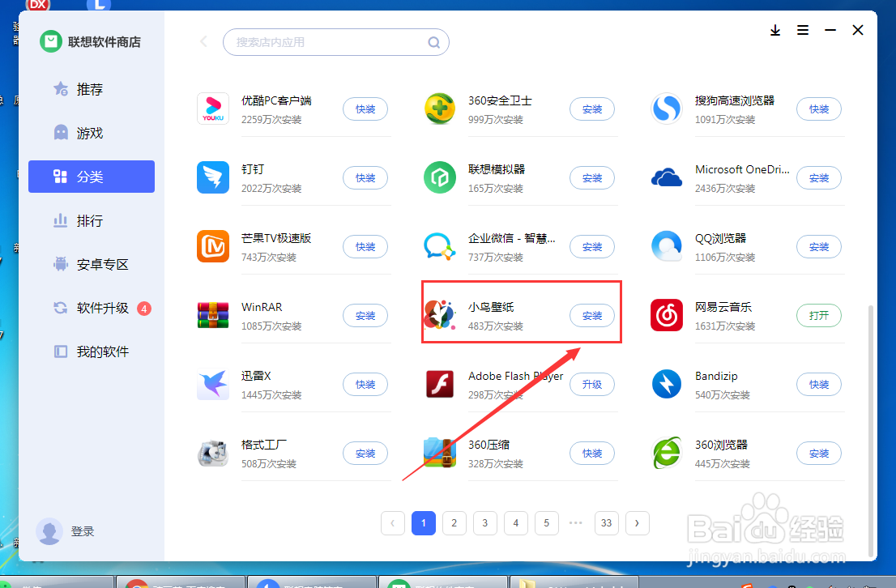
Task: Select page 3 in pagination
Action: click(485, 523)
